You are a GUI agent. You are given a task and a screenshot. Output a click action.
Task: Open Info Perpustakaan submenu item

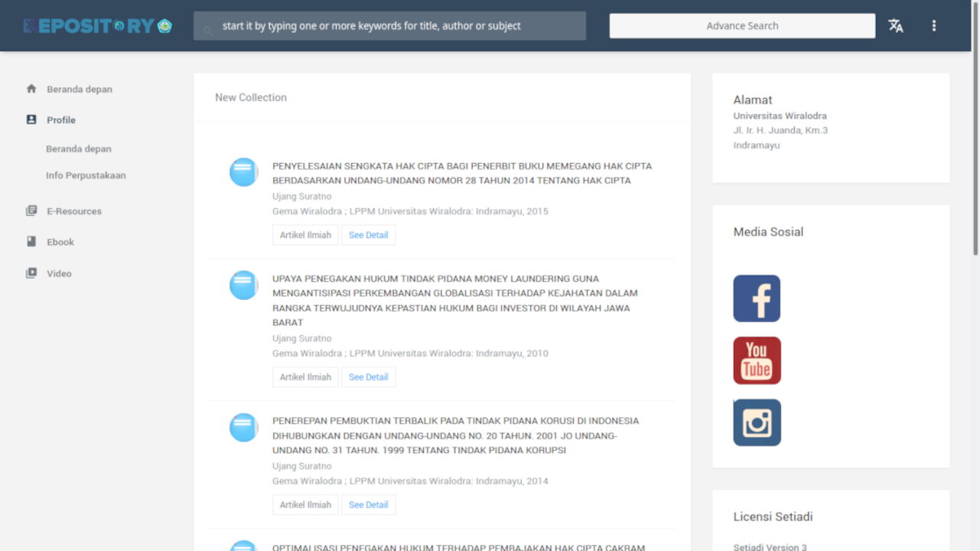pos(86,175)
